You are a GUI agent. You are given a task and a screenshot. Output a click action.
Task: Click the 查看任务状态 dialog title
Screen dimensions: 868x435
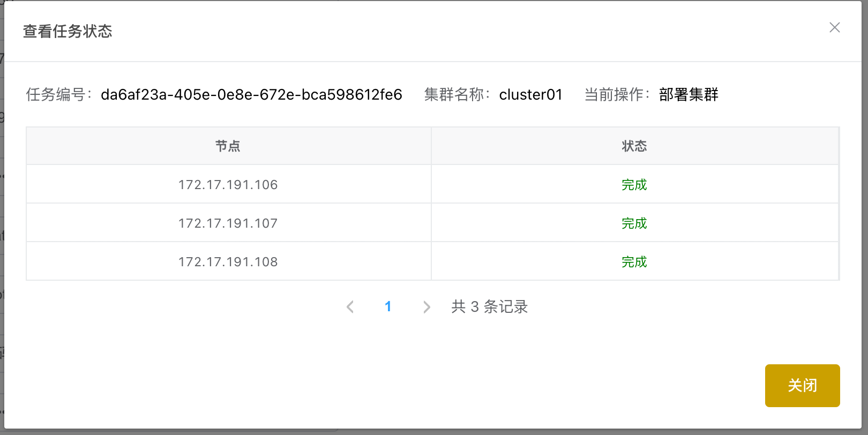[x=68, y=31]
